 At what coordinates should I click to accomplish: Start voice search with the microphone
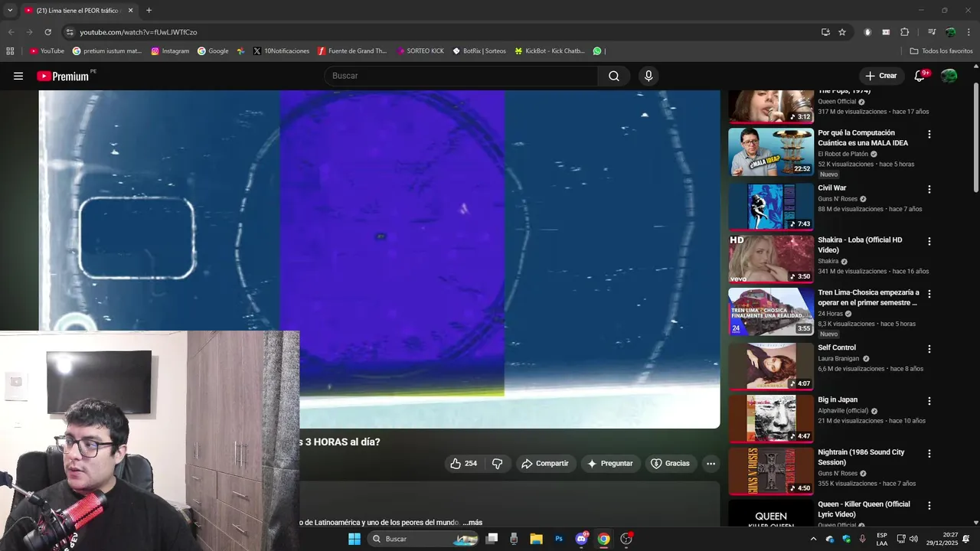click(648, 76)
